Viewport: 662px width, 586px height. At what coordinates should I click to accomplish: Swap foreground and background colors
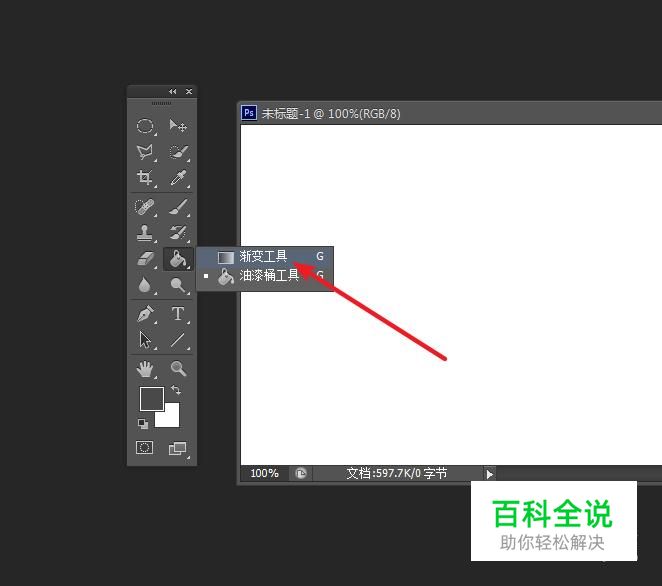tap(176, 390)
